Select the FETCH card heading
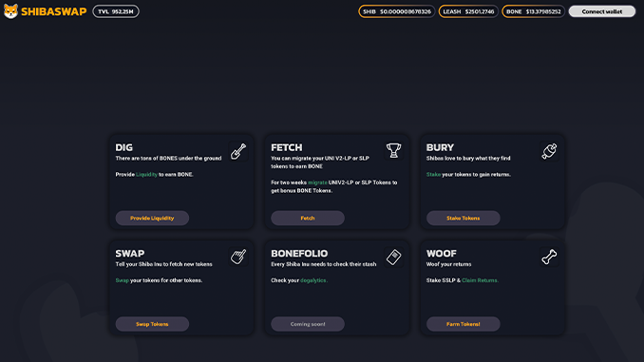This screenshot has height=362, width=644. click(287, 147)
